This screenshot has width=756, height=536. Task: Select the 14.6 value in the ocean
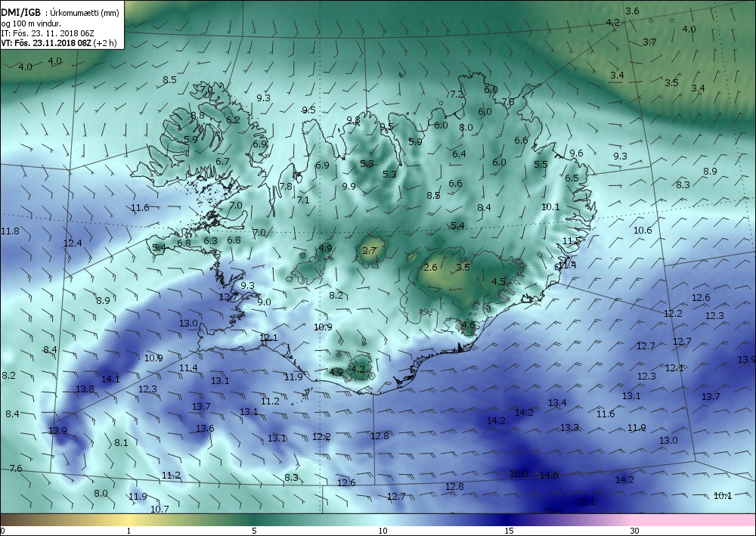[549, 476]
